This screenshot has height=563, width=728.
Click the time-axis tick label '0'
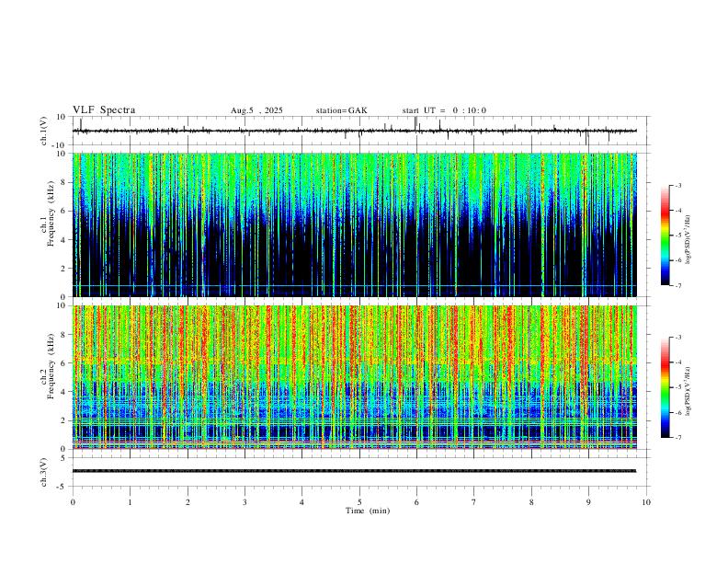click(73, 502)
